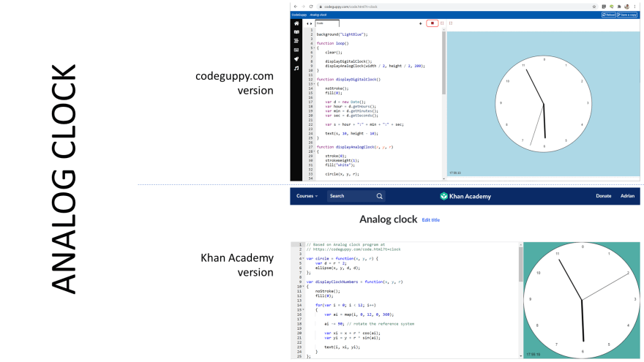Click the Khan Academy analog clock canvas
The width and height of the screenshot is (644, 362).
pos(582,300)
